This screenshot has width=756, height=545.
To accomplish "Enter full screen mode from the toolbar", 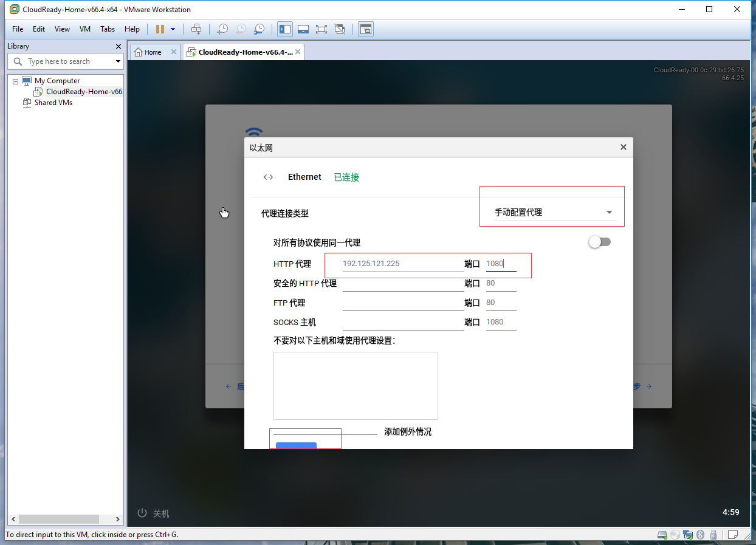I will coord(321,29).
